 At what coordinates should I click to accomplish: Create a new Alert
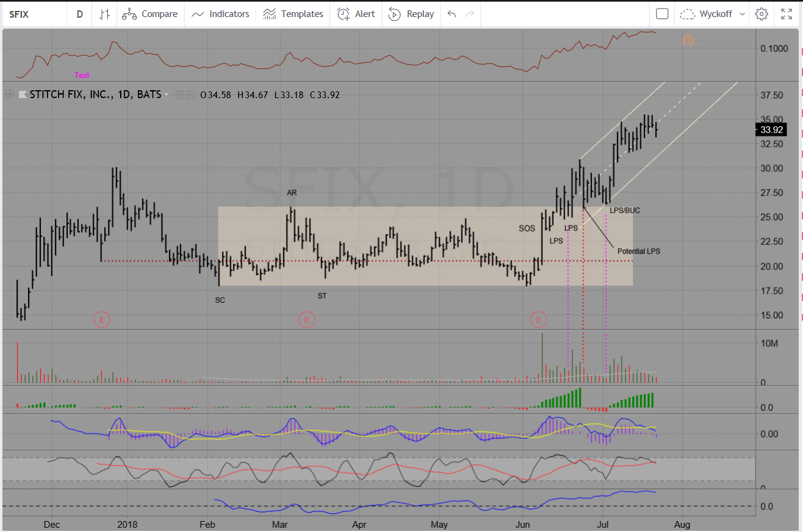pyautogui.click(x=356, y=14)
